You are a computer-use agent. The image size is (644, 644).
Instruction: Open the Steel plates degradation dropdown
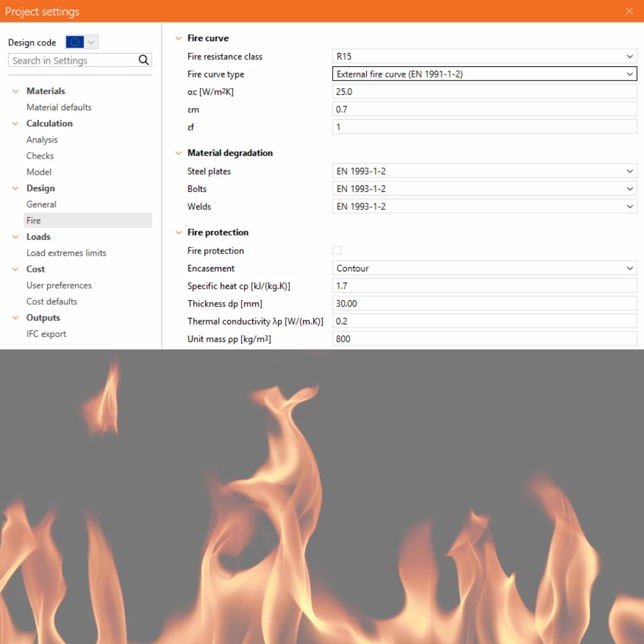tap(484, 171)
